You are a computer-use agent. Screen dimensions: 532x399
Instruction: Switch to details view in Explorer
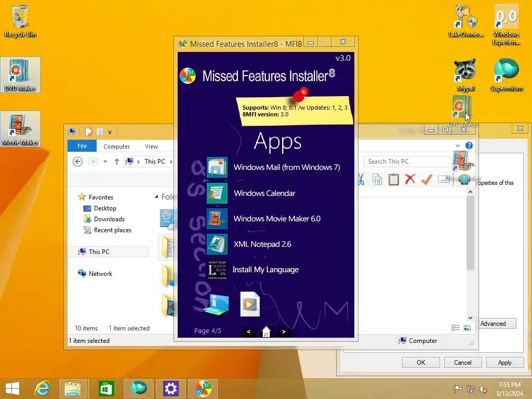click(455, 328)
